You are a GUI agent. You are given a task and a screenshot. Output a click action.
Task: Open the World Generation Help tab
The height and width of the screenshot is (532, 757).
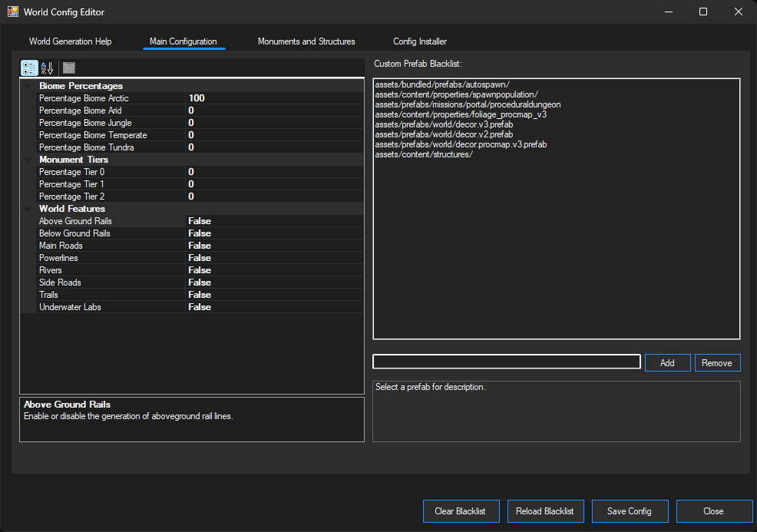70,41
